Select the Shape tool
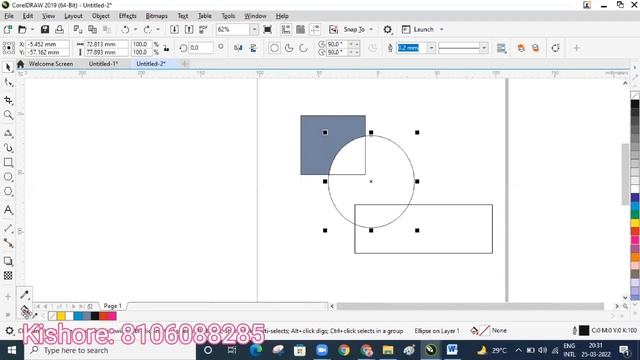The width and height of the screenshot is (640, 360). pos(8,82)
